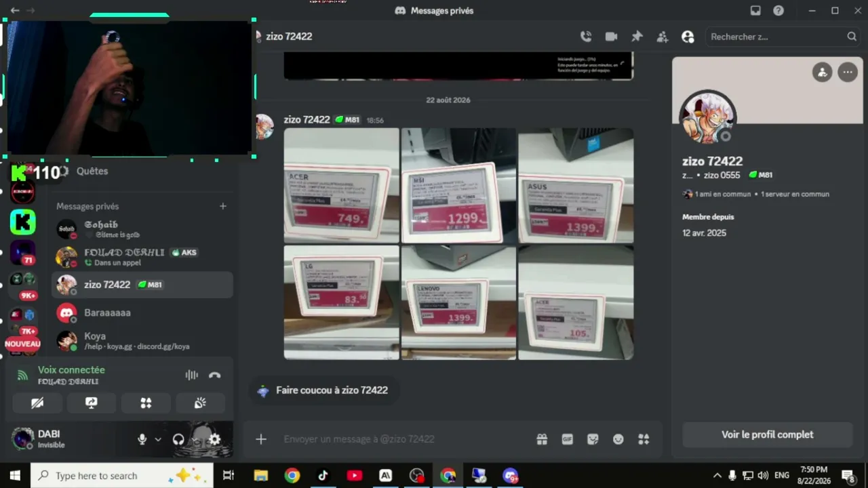Start a video call in chat header
Screen dimensions: 868x488
611,37
